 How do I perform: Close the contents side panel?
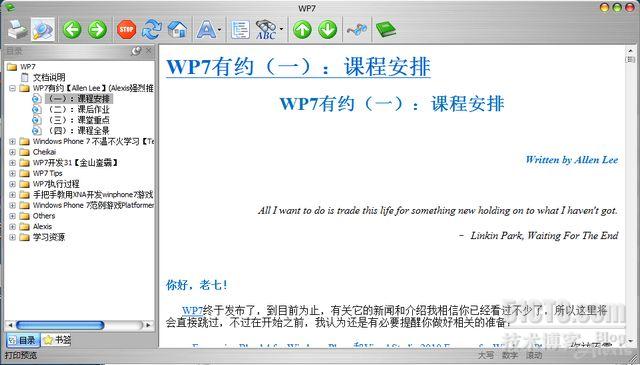click(x=149, y=51)
